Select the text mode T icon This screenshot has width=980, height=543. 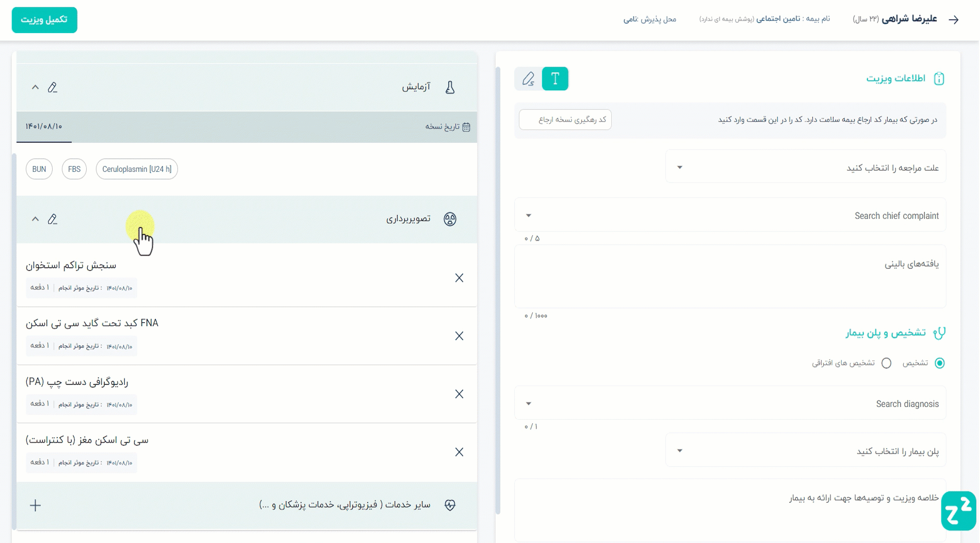pyautogui.click(x=555, y=78)
